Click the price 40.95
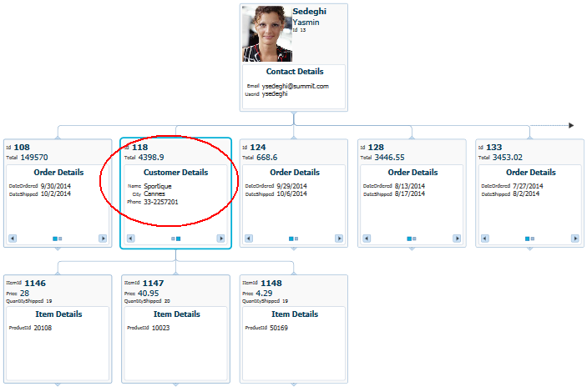This screenshot has height=392, width=587. (149, 294)
